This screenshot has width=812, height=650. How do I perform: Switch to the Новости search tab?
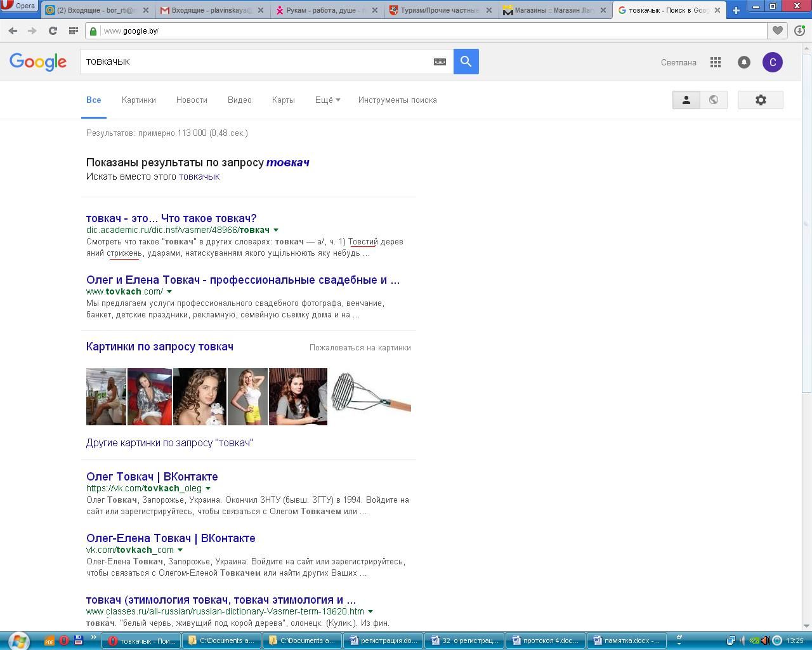[192, 100]
